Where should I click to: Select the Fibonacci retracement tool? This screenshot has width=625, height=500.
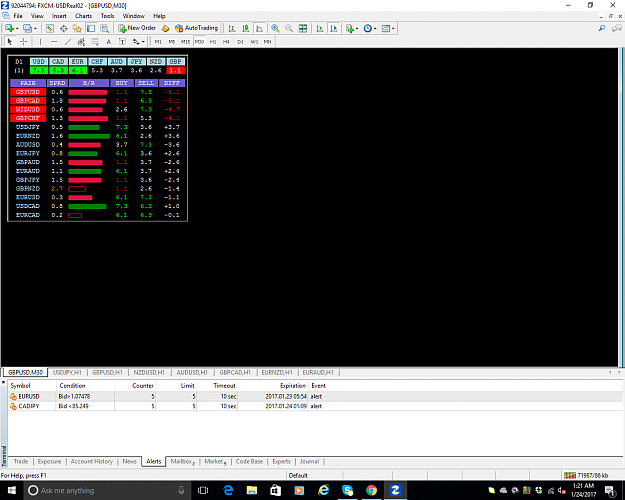95,41
